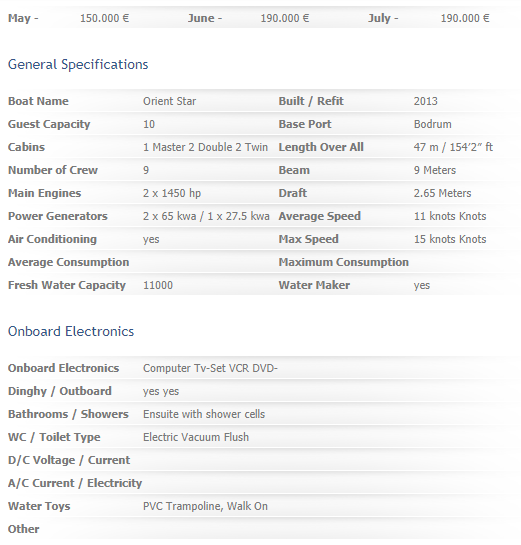The height and width of the screenshot is (545, 521).
Task: Click the General Specifications heading
Action: (x=78, y=65)
